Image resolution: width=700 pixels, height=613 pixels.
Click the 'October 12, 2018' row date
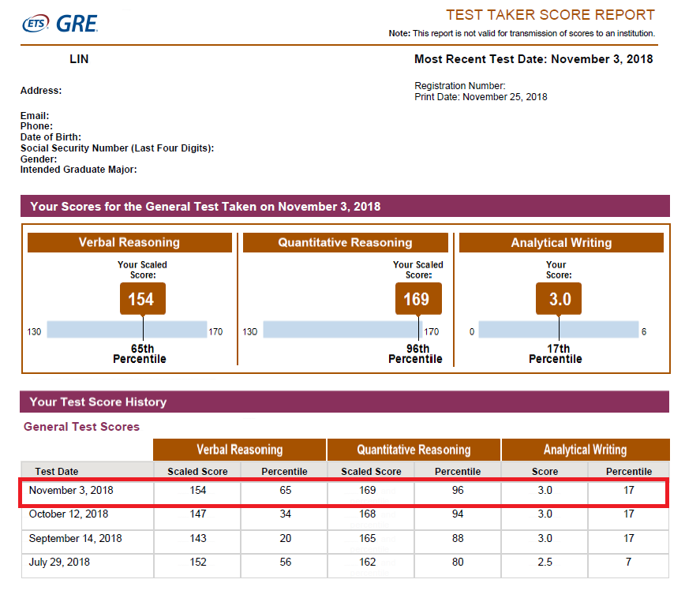tap(69, 514)
